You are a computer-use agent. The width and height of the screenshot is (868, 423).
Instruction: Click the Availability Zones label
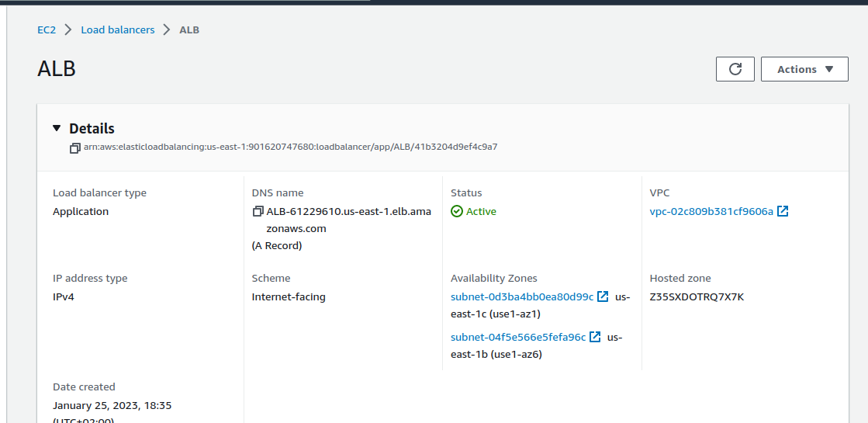click(494, 279)
